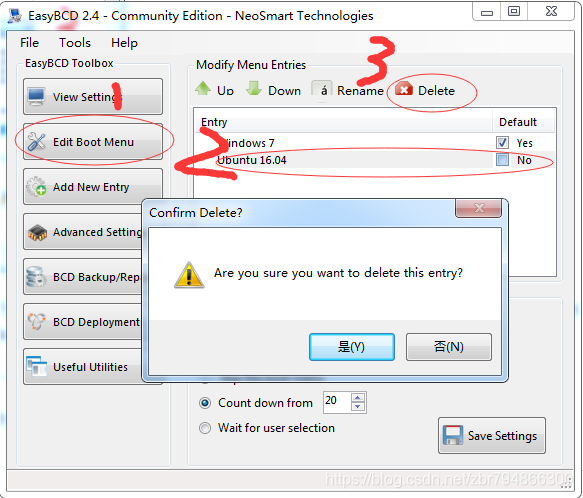Click the database icon on BCD Backup
583x498 pixels.
click(36, 277)
